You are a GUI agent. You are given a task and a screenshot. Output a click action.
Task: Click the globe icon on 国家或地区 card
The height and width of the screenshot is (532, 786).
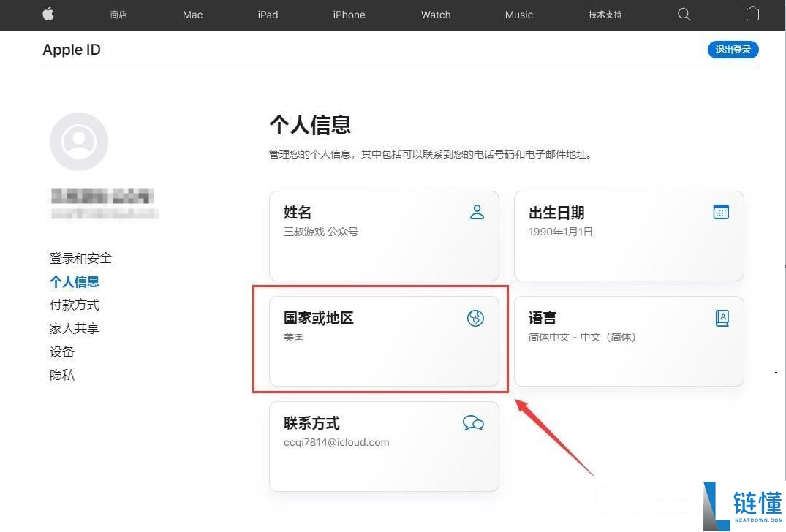pyautogui.click(x=475, y=318)
